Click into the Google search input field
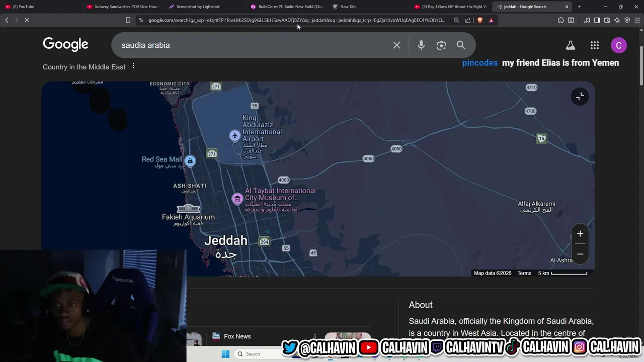 (x=254, y=45)
